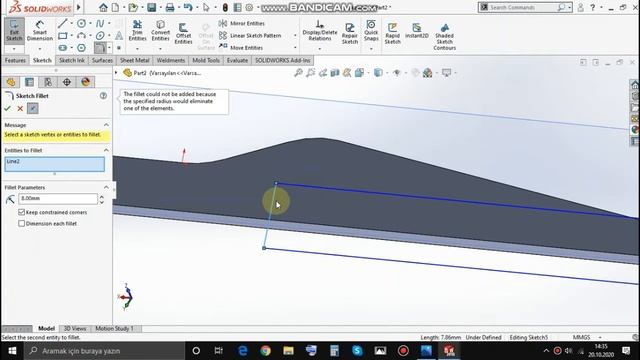Click the Save icon
Image resolution: width=640 pixels, height=360 pixels.
pyautogui.click(x=151, y=7)
